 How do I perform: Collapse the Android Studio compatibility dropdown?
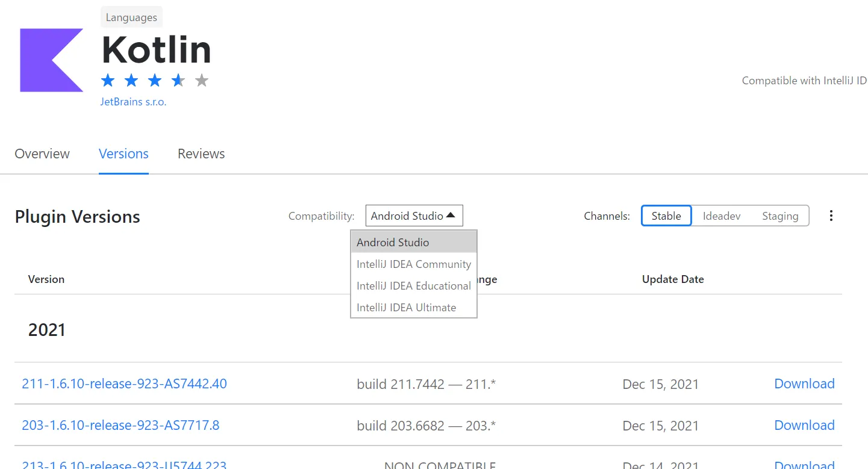pyautogui.click(x=414, y=216)
